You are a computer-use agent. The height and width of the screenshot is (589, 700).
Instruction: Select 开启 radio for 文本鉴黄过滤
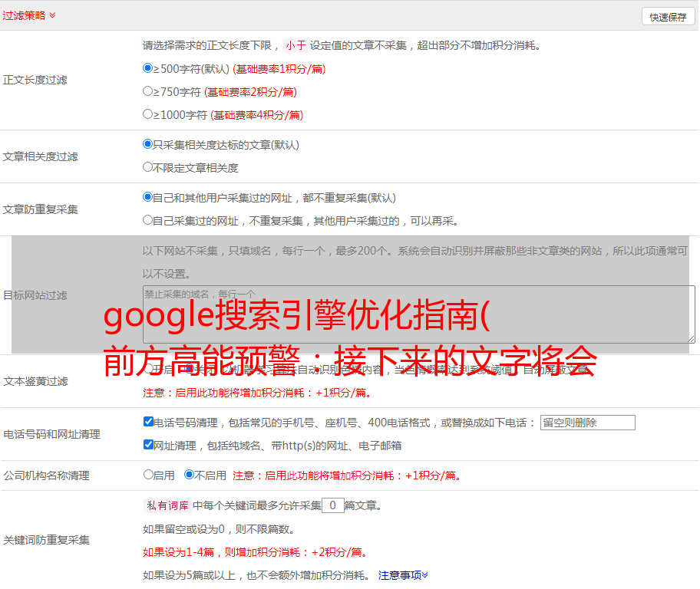coord(147,369)
